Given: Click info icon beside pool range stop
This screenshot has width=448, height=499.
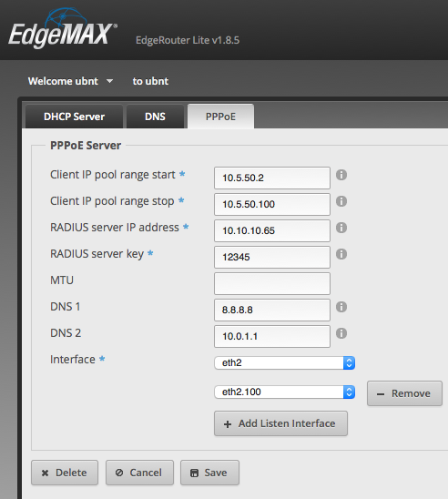Looking at the screenshot, I should (341, 201).
